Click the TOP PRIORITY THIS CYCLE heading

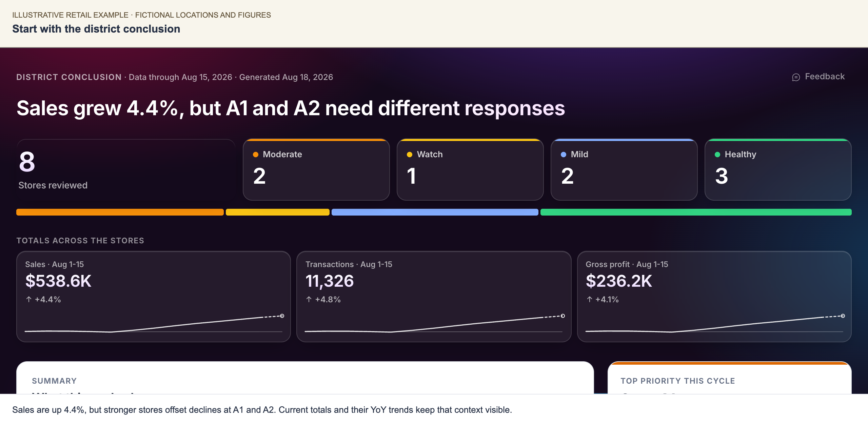[x=678, y=381]
